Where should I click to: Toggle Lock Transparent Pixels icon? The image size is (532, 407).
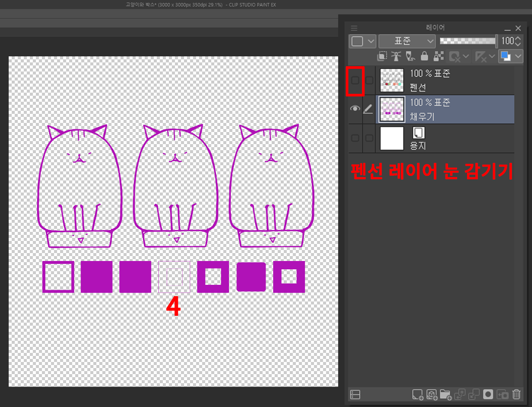coord(438,56)
